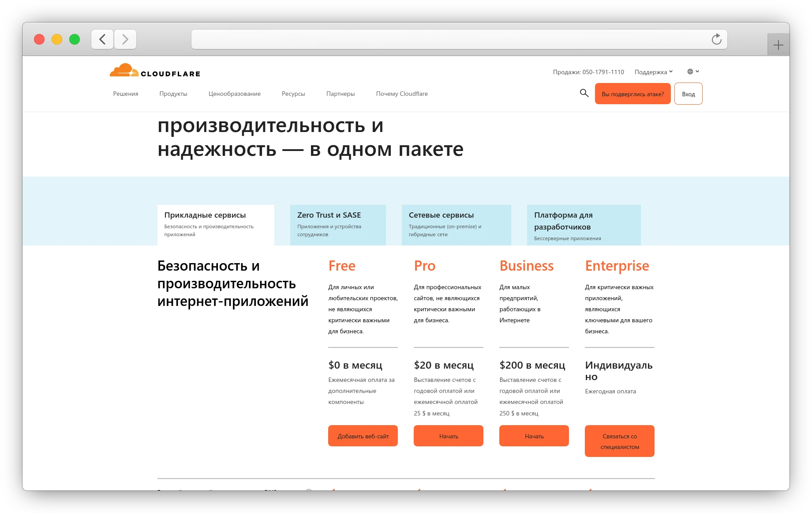Expand the language selector chevron

point(698,71)
